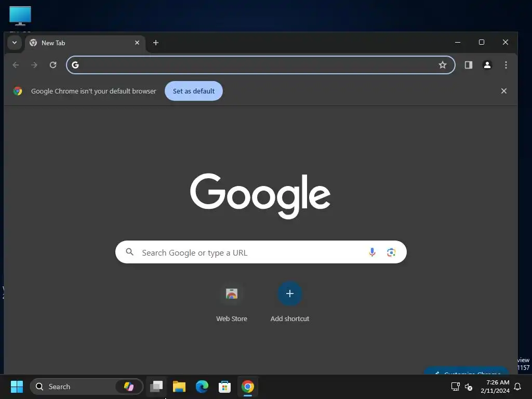The height and width of the screenshot is (399, 532).
Task: Bookmark this tab with star icon
Action: point(443,65)
